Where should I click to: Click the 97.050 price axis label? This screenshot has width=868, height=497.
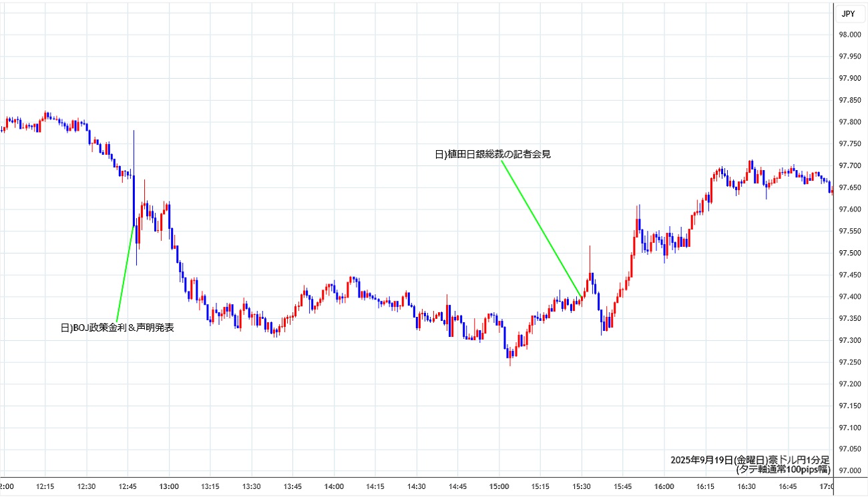851,449
